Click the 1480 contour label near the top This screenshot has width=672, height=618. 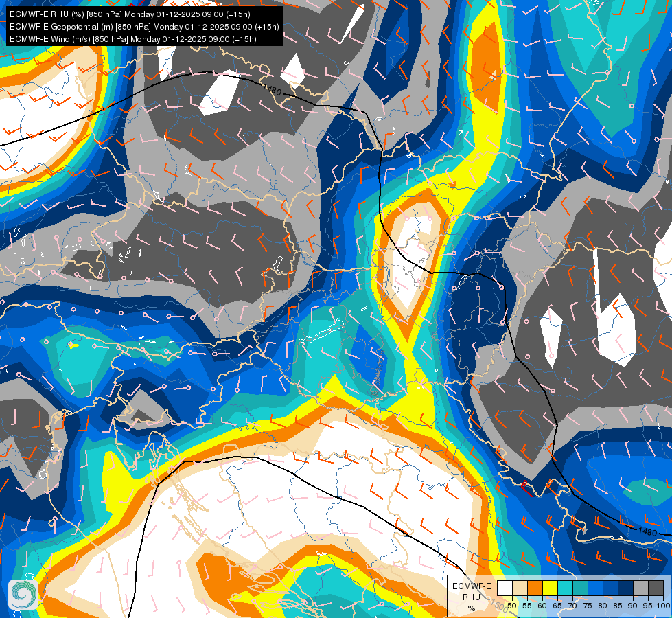pos(272,90)
